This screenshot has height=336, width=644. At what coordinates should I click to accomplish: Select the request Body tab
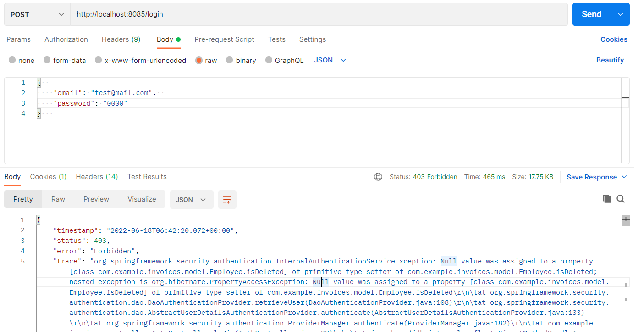point(169,39)
